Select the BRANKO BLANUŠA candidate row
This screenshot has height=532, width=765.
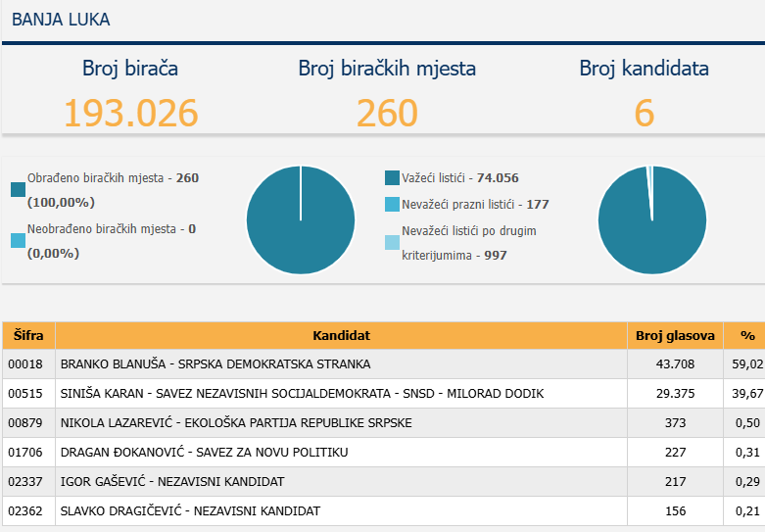pos(384,364)
